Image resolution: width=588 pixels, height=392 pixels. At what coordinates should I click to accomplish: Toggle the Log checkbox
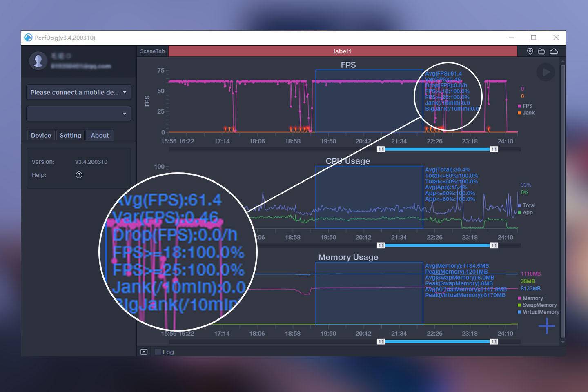coord(158,352)
